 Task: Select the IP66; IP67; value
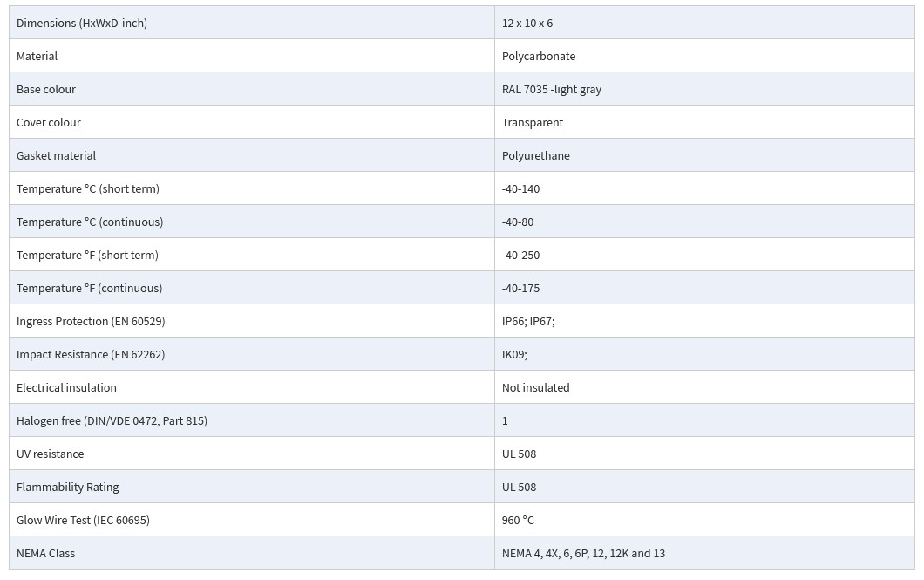pos(528,321)
